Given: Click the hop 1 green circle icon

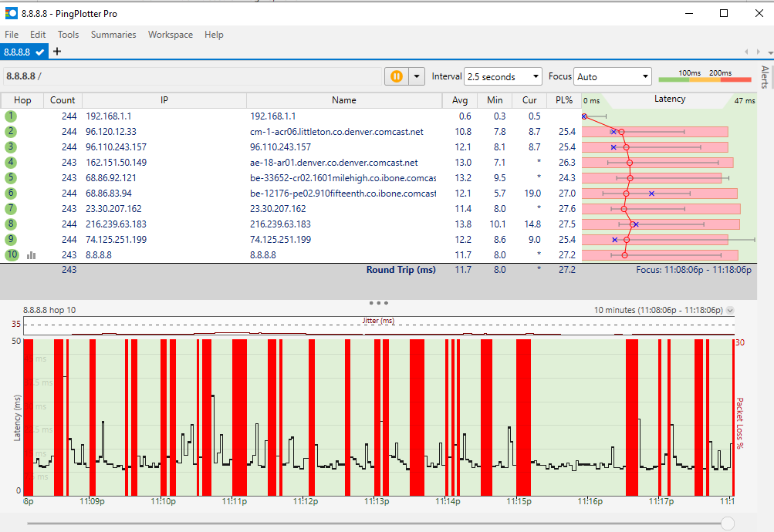Looking at the screenshot, I should pos(11,116).
